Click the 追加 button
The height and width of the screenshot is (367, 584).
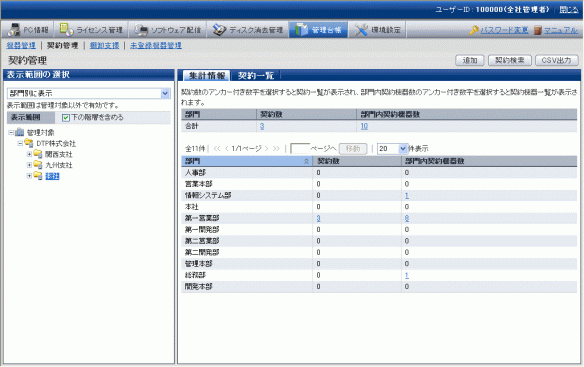point(469,60)
